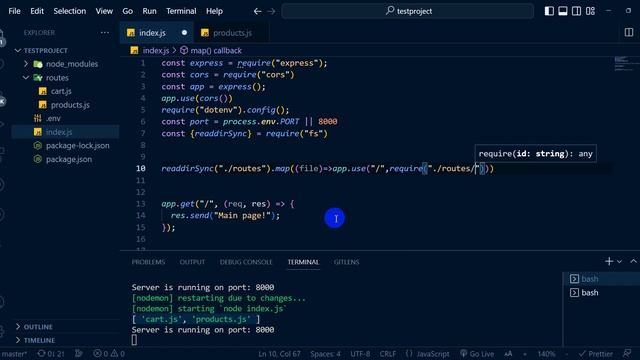Click the testproject search box

(407, 11)
